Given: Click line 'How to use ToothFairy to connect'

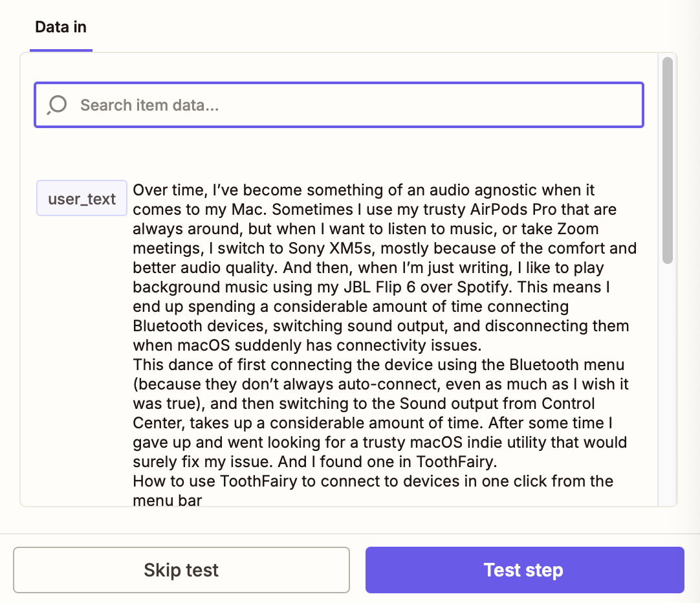Looking at the screenshot, I should [373, 481].
